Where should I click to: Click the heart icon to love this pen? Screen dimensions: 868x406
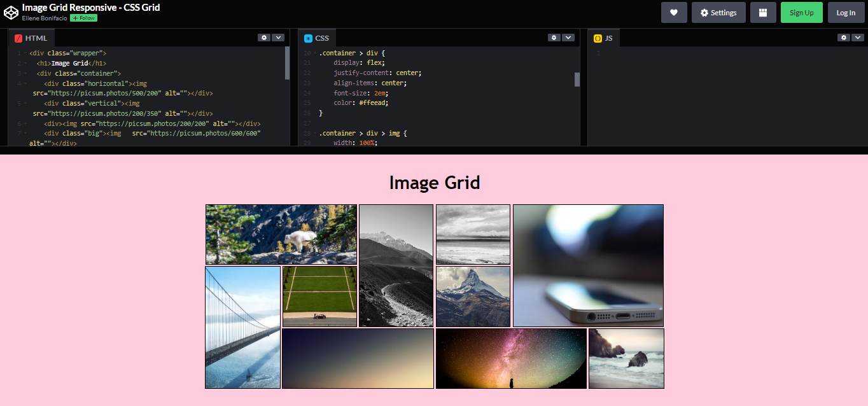tap(674, 12)
